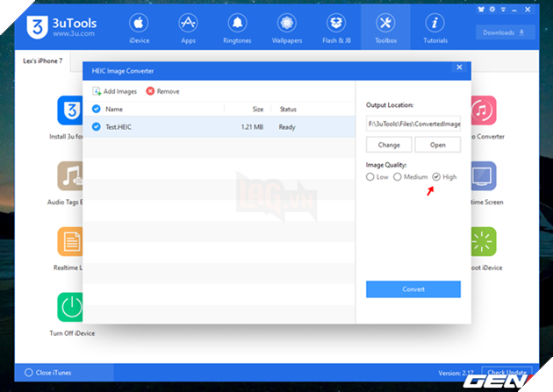Open the Tutorials section
553x392 pixels.
(435, 29)
